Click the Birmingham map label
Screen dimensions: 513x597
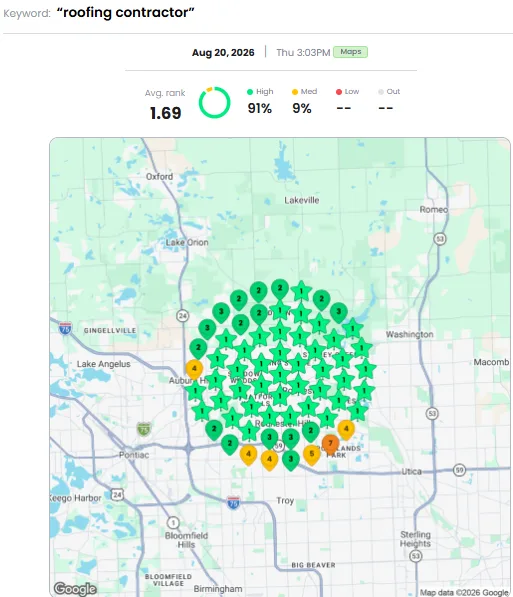pos(217,589)
